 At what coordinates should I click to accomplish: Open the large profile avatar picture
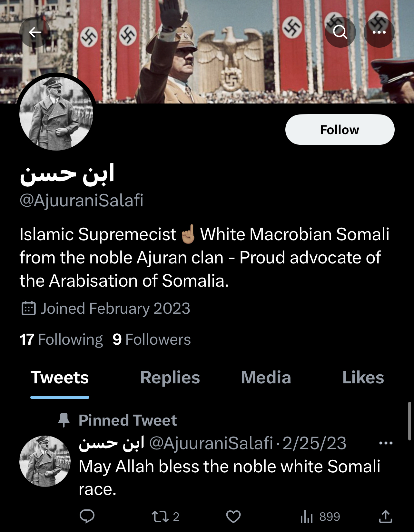point(56,113)
